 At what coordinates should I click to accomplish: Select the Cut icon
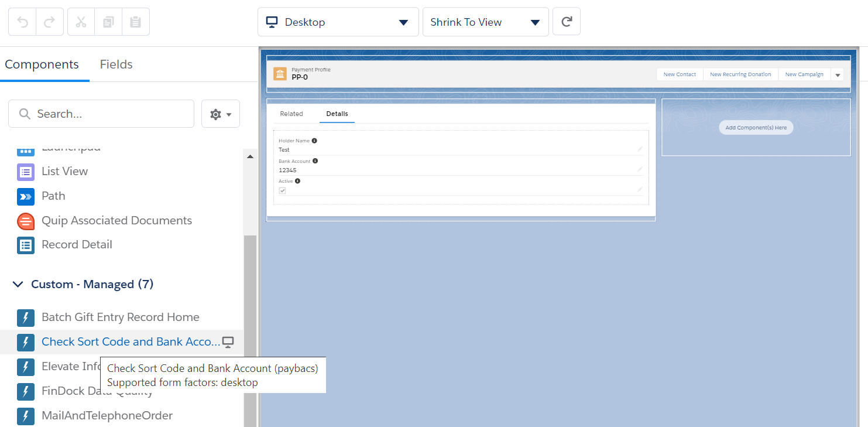coord(81,22)
